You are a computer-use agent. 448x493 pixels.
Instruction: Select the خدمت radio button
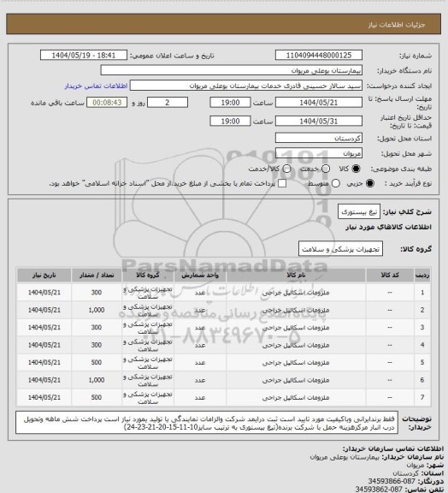[326, 169]
